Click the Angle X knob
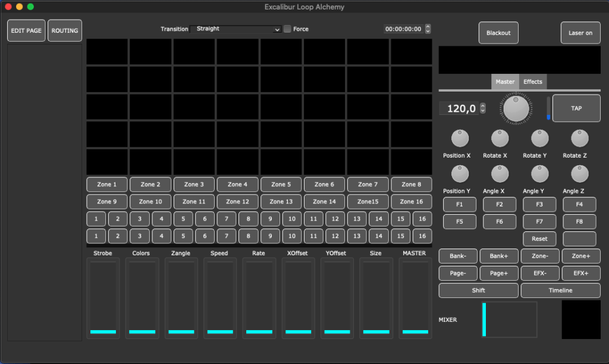This screenshot has width=609, height=364. (x=500, y=174)
